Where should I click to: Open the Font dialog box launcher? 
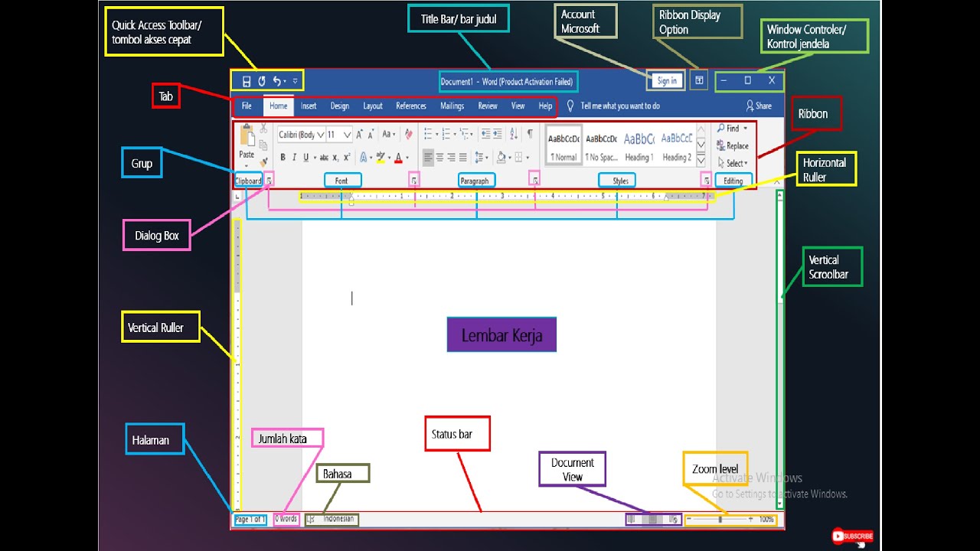(414, 181)
